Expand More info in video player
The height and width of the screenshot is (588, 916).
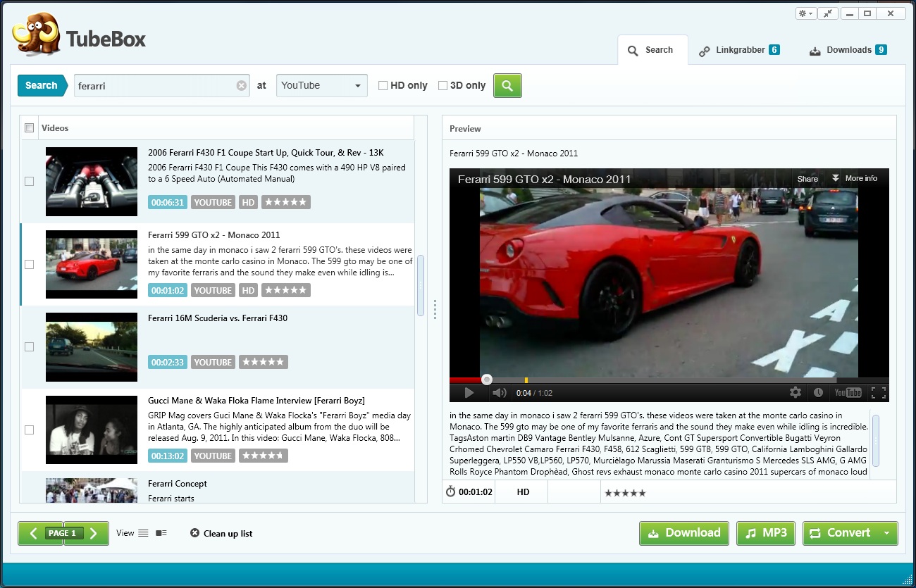854,178
